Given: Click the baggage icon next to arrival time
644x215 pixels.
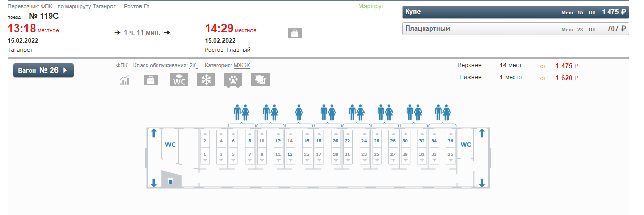Looking at the screenshot, I should 295,33.
